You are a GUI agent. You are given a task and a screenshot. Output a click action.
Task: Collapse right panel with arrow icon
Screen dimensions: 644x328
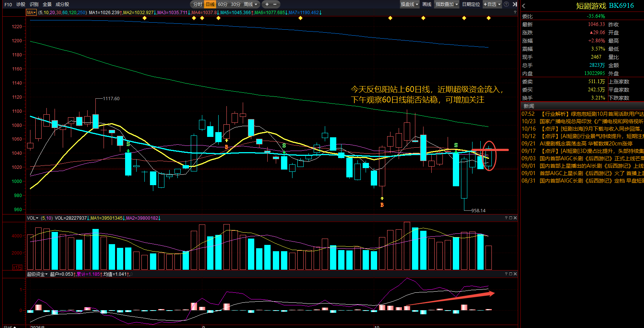[x=515, y=4]
